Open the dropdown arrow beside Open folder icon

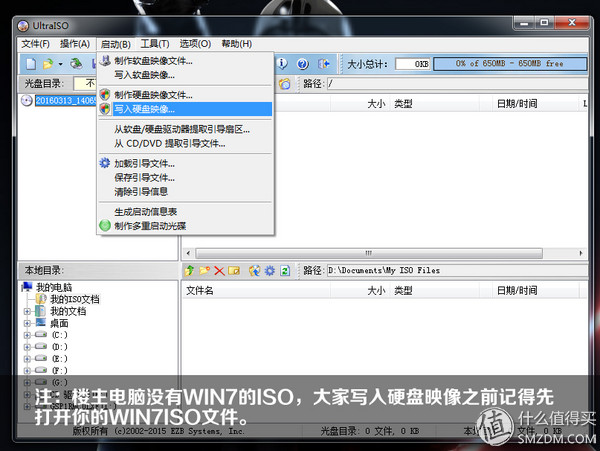60,64
